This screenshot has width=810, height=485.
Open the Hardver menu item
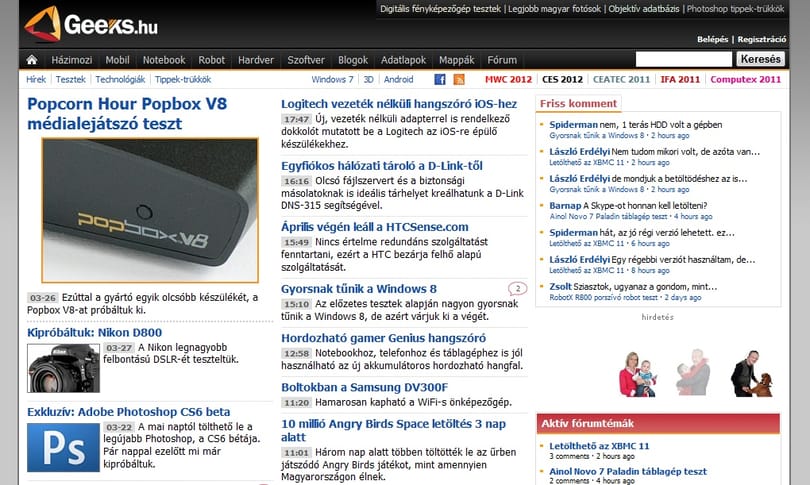tap(256, 60)
